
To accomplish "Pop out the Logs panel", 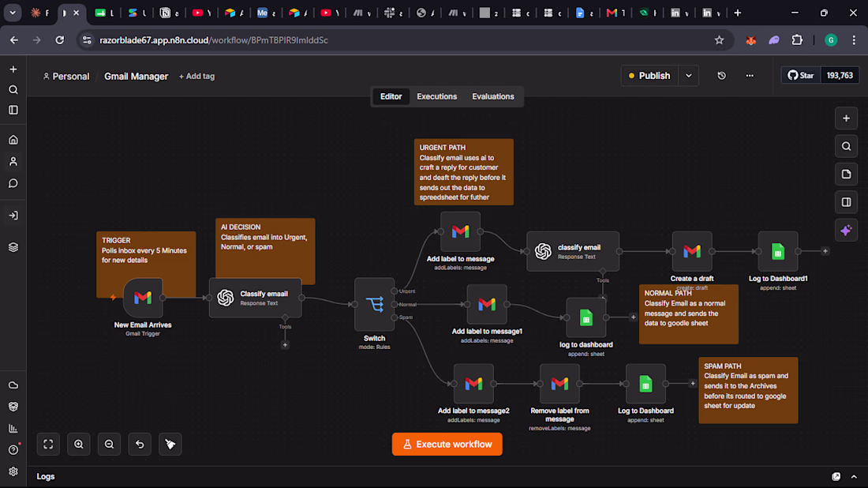I will click(836, 476).
